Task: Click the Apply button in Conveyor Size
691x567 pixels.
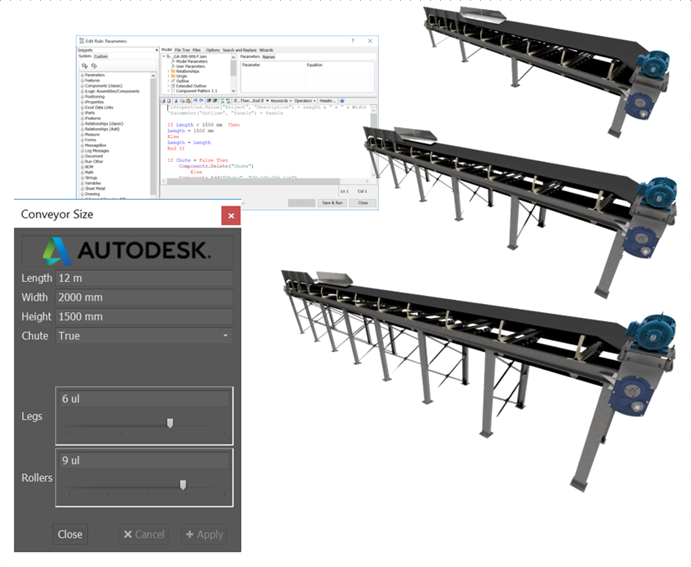Action: (204, 534)
